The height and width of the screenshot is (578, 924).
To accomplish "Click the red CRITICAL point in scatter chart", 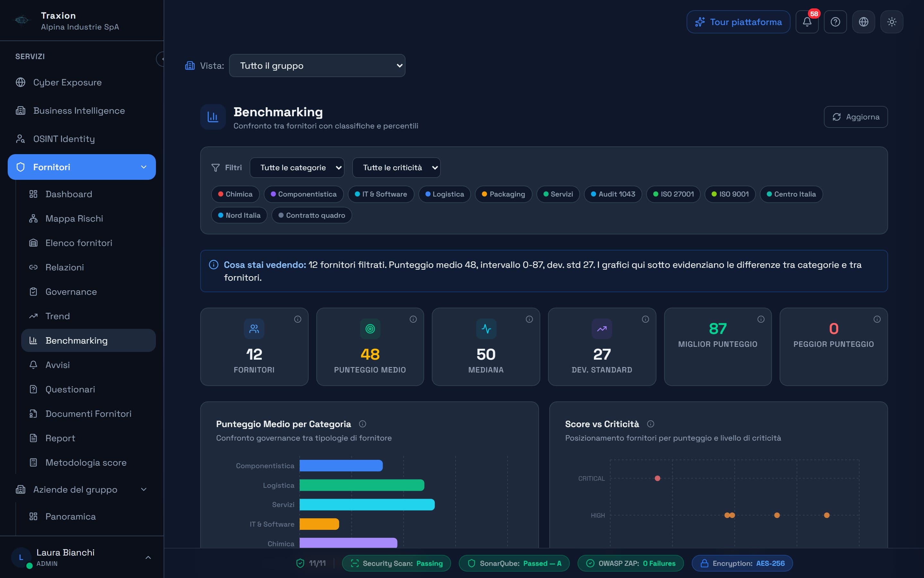I will [x=657, y=478].
